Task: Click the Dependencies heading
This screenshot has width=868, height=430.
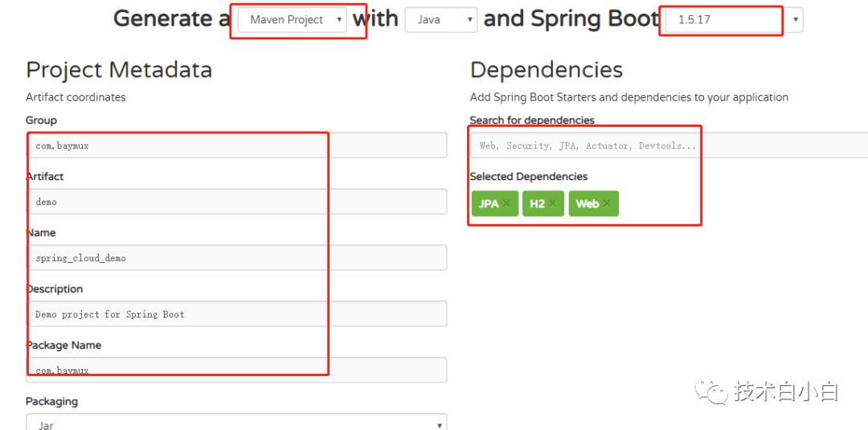Action: pyautogui.click(x=547, y=70)
